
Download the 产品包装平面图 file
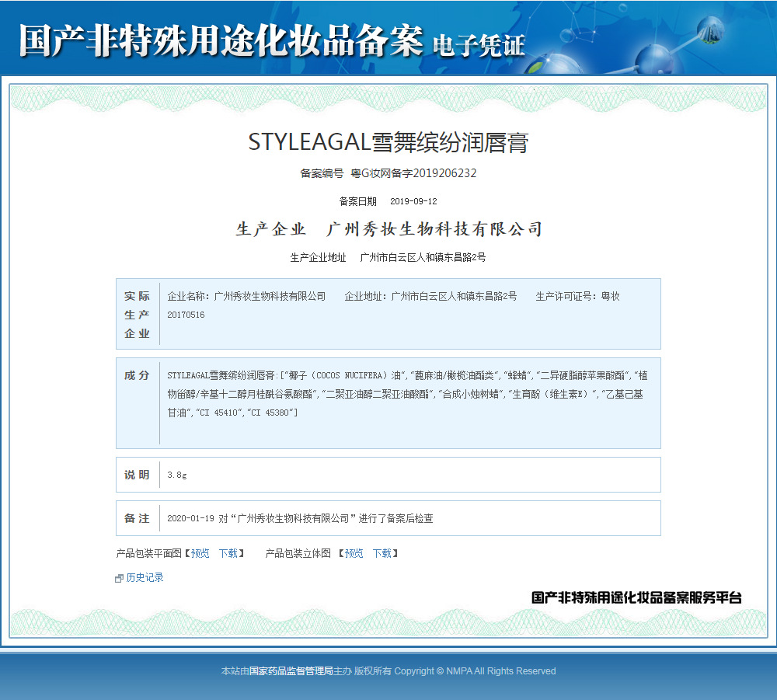pyautogui.click(x=228, y=553)
